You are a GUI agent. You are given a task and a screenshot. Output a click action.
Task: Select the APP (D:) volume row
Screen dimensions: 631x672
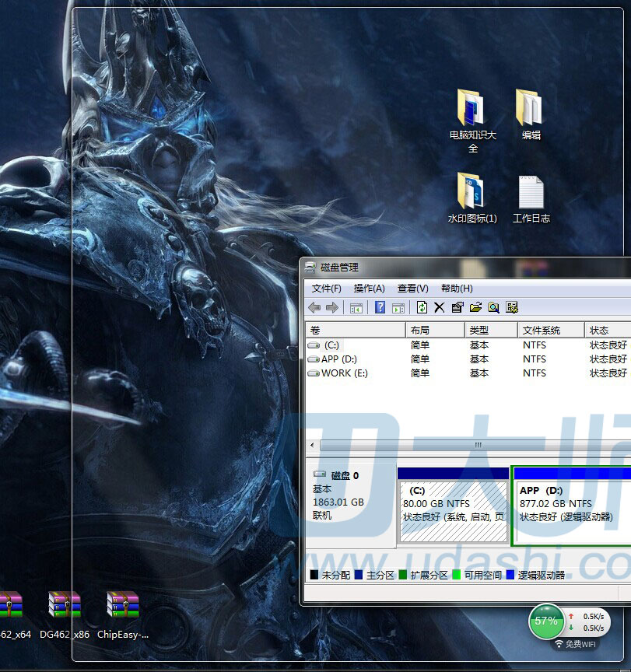[x=468, y=359]
